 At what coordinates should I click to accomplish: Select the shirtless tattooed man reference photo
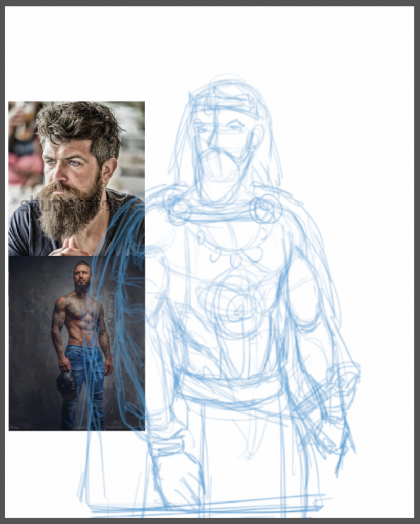tap(77, 343)
